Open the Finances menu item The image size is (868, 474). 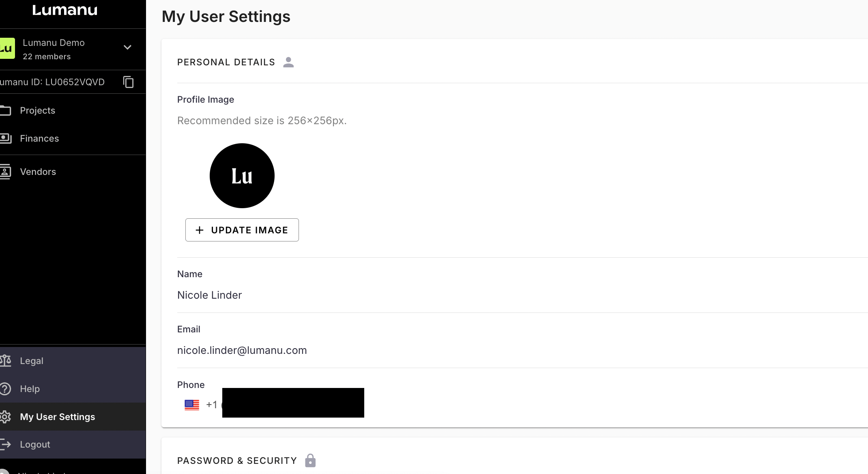[39, 138]
